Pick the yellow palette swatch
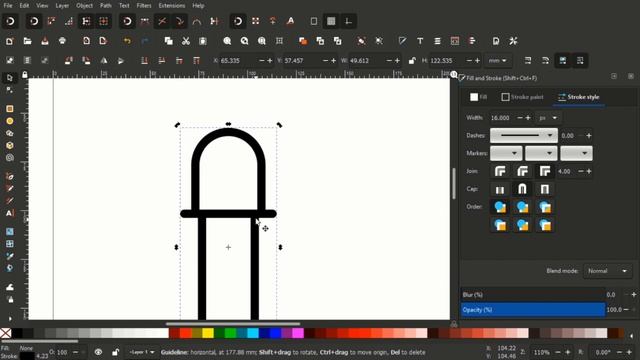The image size is (640, 360). 208,333
